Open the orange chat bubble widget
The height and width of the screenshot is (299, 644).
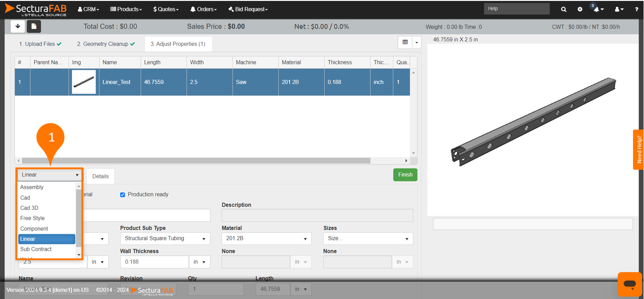tap(630, 284)
